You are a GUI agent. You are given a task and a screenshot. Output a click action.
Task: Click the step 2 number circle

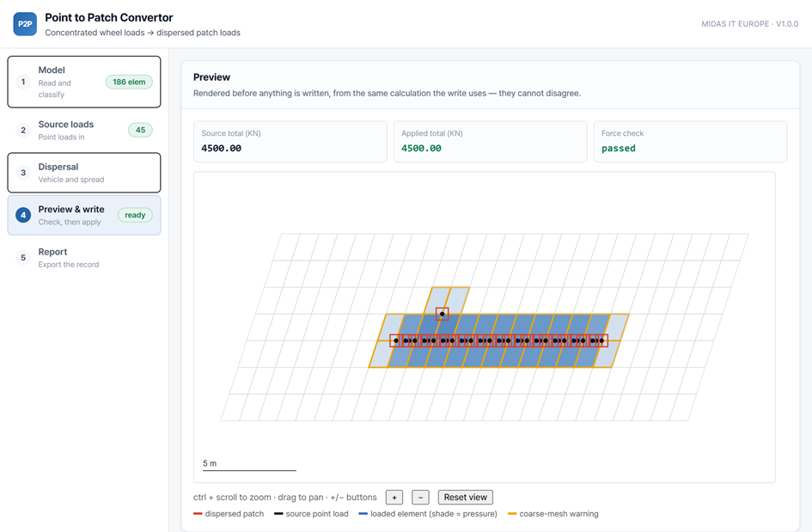pos(23,130)
